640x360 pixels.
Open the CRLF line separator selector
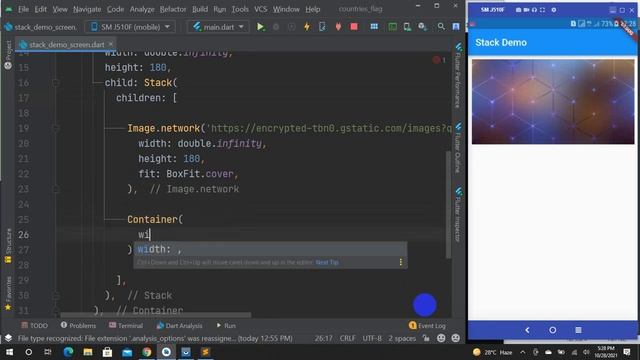(x=347, y=338)
